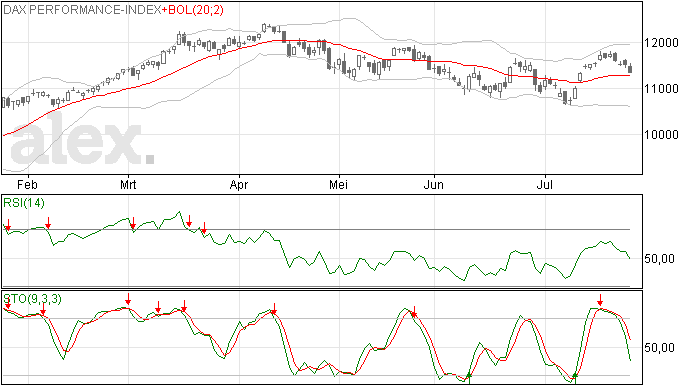Select the Feb label on time axis
The image size is (690, 387).
pyautogui.click(x=27, y=185)
